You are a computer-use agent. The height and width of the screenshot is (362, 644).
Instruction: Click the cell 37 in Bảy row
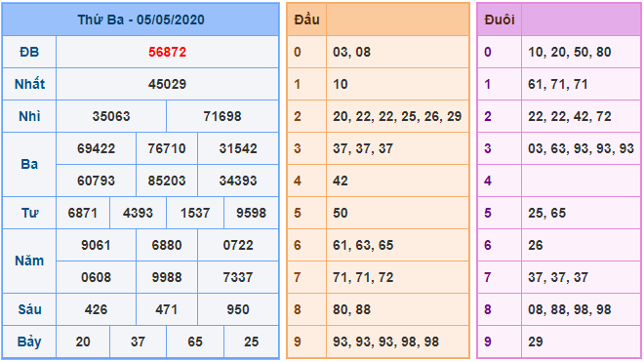(138, 342)
